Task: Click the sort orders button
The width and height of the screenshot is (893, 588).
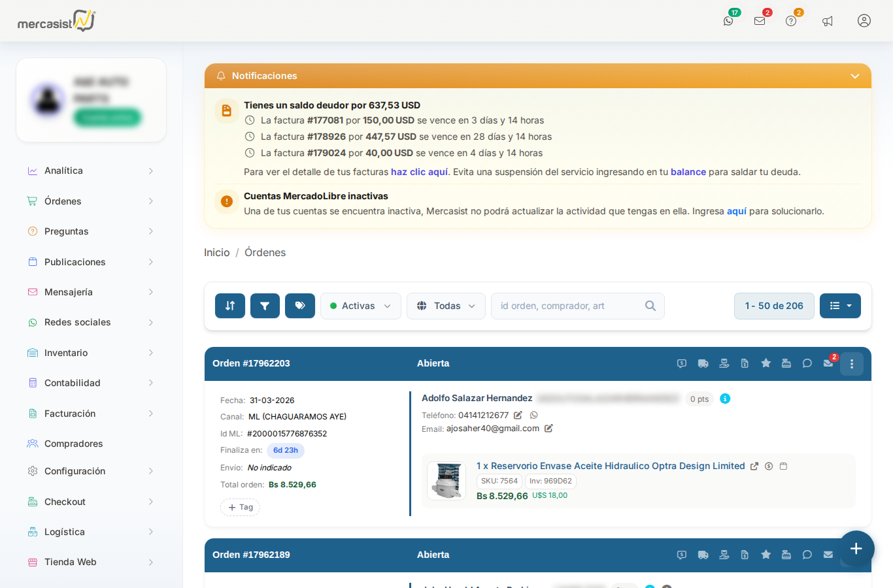Action: pos(230,306)
